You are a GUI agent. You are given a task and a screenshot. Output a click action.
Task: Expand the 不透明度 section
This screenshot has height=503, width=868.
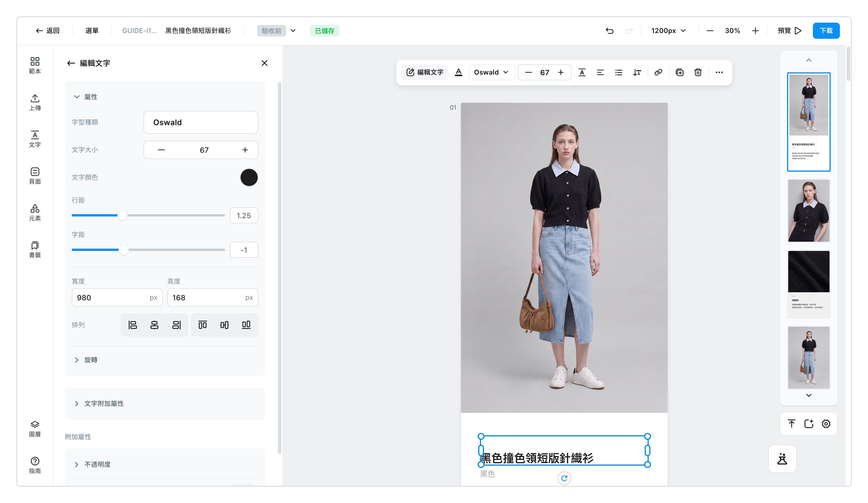pos(92,465)
